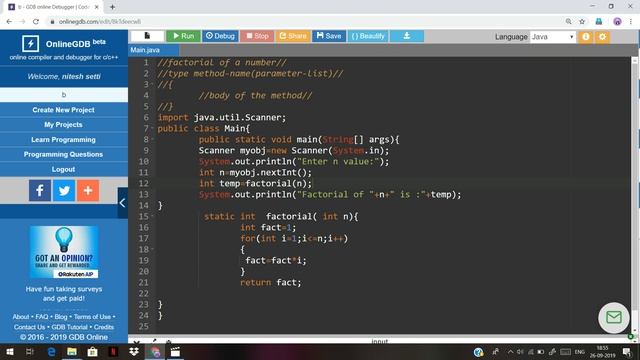Open Programming Questions

point(64,154)
